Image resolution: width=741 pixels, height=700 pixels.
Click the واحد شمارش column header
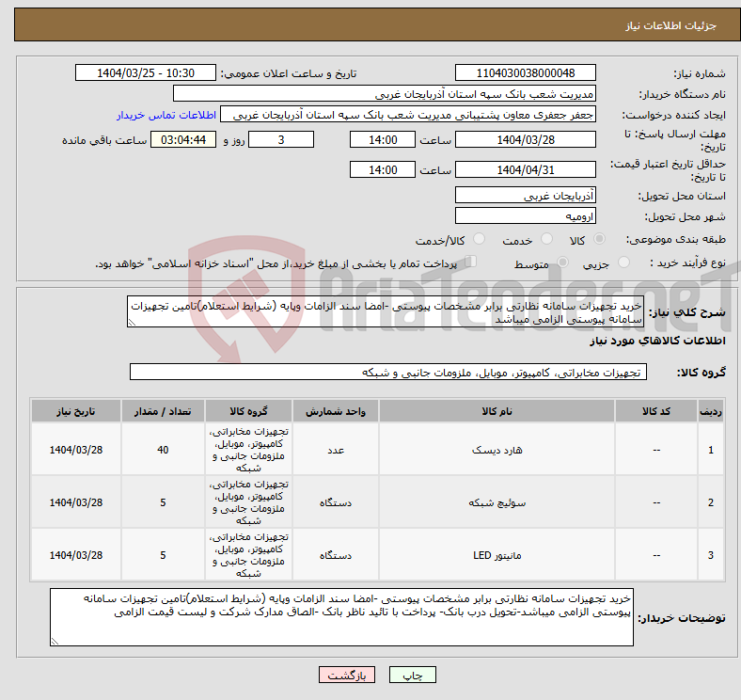tap(336, 411)
